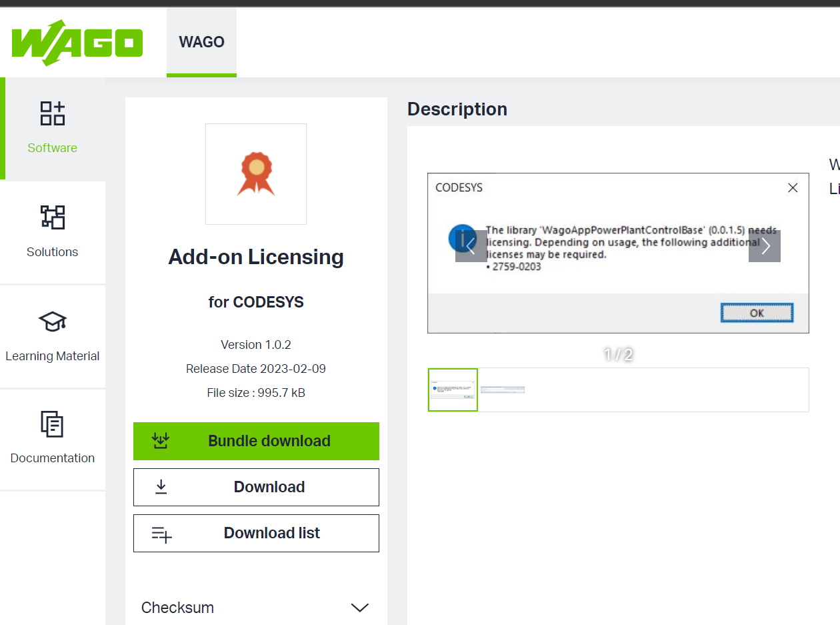Image resolution: width=840 pixels, height=625 pixels.
Task: Click the 1 / 2 image counter
Action: (618, 354)
